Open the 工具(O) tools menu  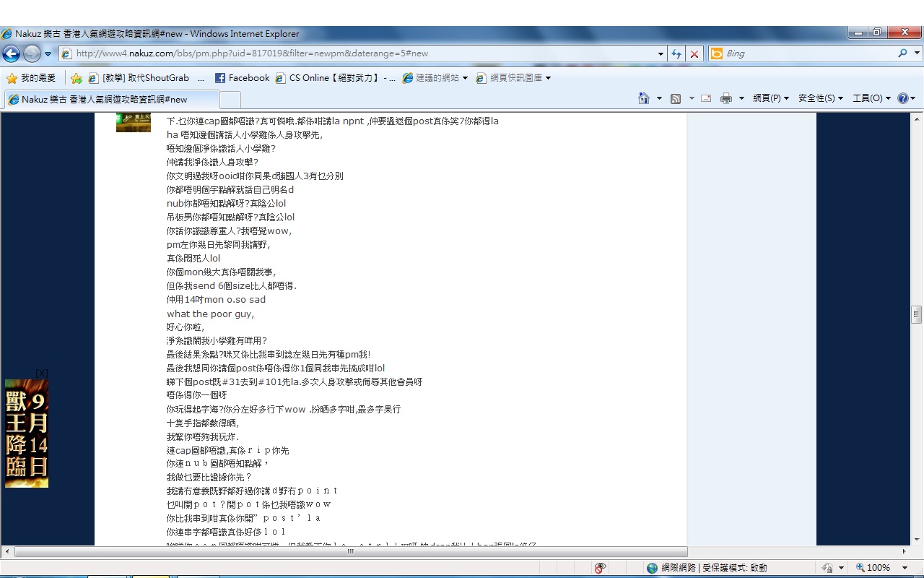pos(871,98)
